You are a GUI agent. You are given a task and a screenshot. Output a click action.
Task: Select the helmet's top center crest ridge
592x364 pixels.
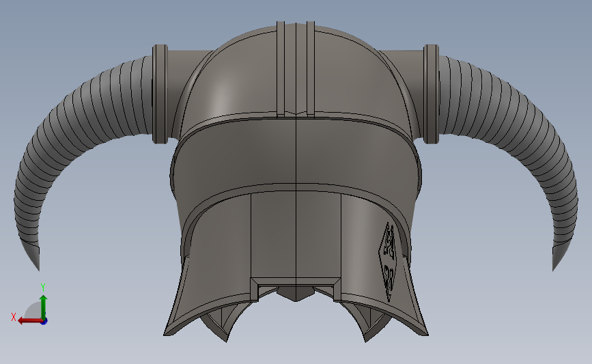pos(296,68)
